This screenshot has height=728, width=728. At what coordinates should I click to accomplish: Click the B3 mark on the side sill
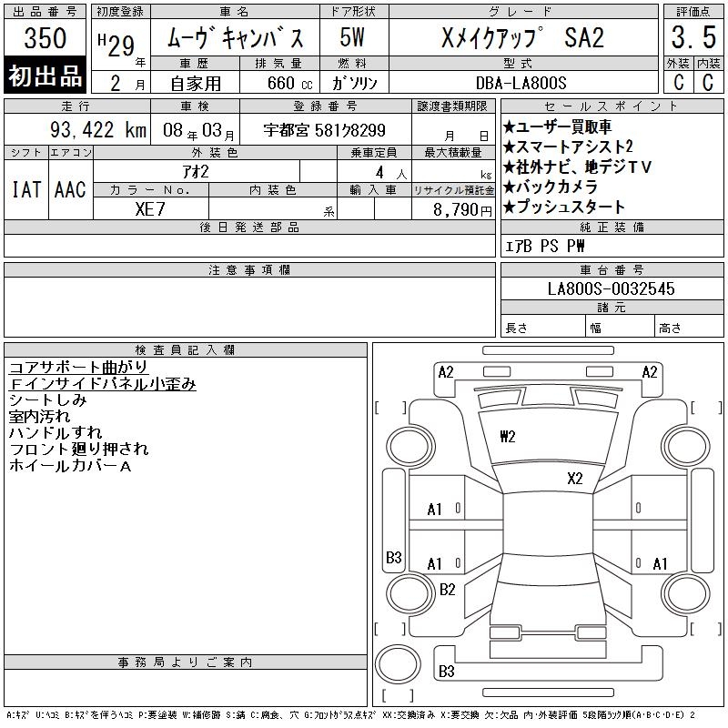(x=394, y=557)
